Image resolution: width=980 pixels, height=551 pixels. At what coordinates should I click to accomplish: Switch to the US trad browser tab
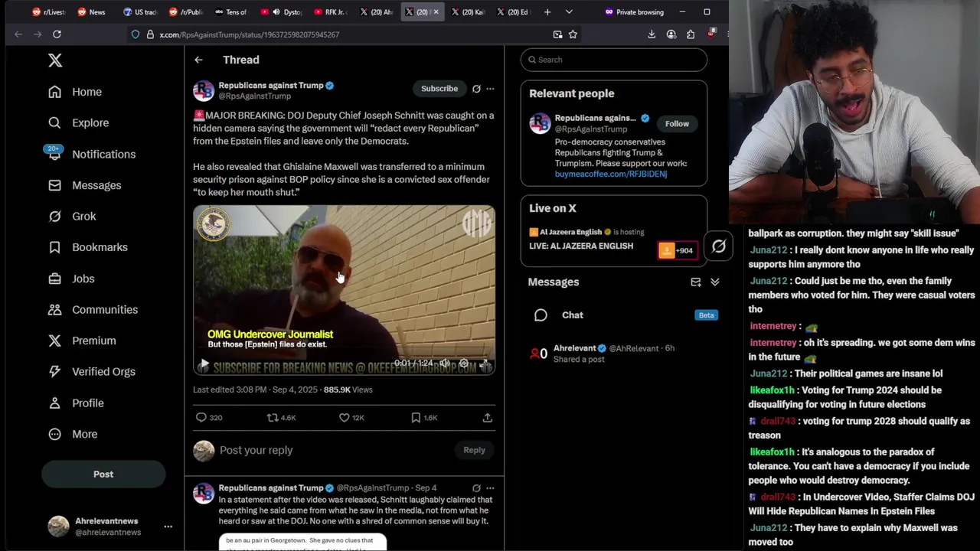(x=139, y=12)
